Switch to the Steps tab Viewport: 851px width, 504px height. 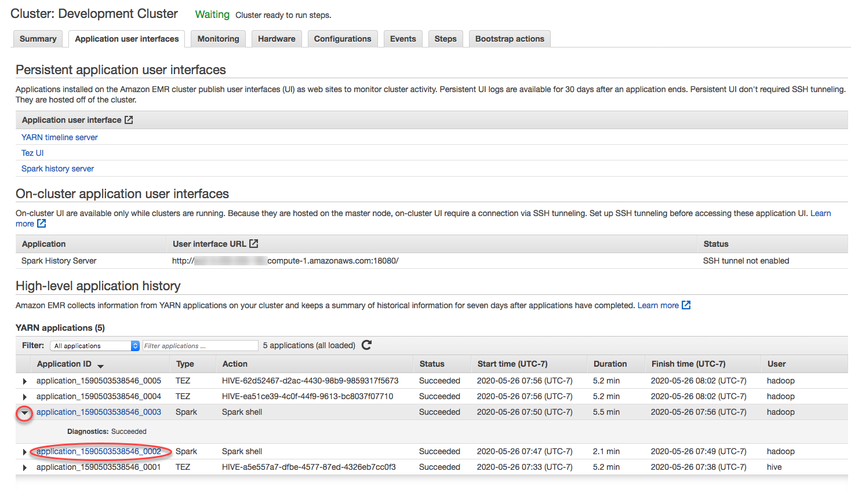click(445, 39)
